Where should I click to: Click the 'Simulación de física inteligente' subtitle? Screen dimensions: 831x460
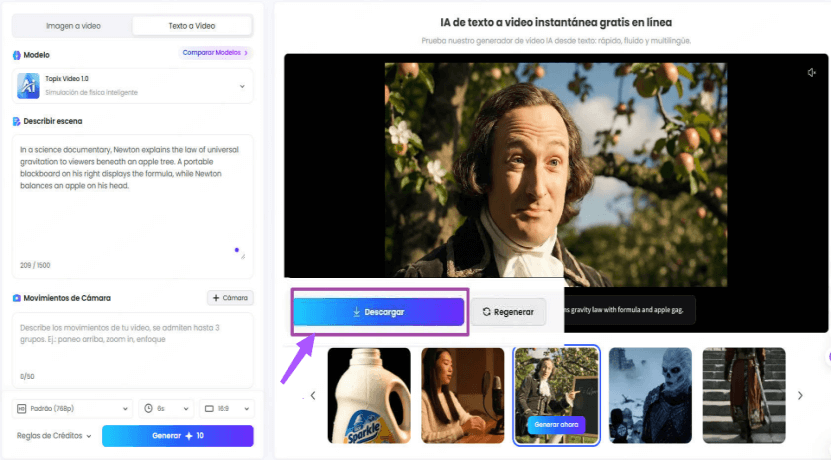tap(91, 93)
